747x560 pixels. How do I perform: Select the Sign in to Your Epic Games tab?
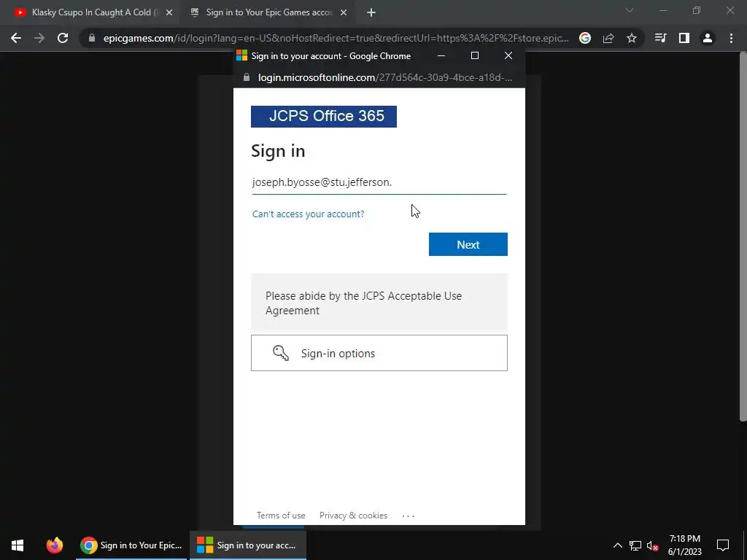(267, 13)
